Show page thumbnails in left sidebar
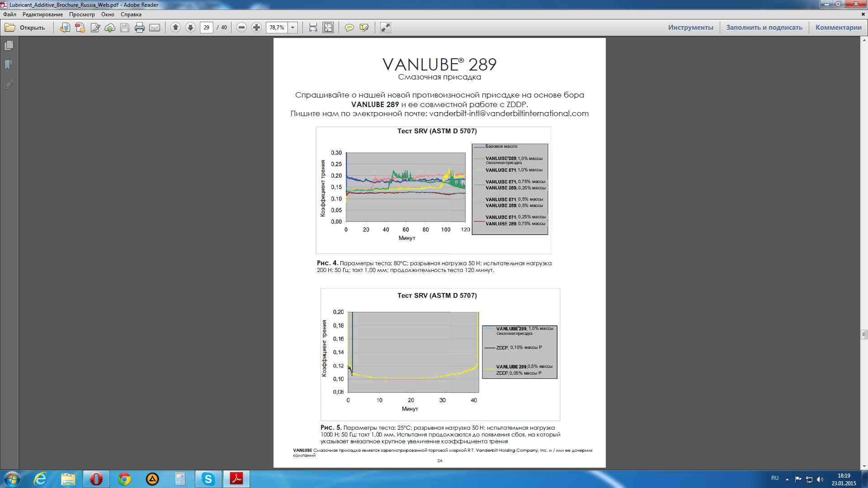 pos(9,46)
